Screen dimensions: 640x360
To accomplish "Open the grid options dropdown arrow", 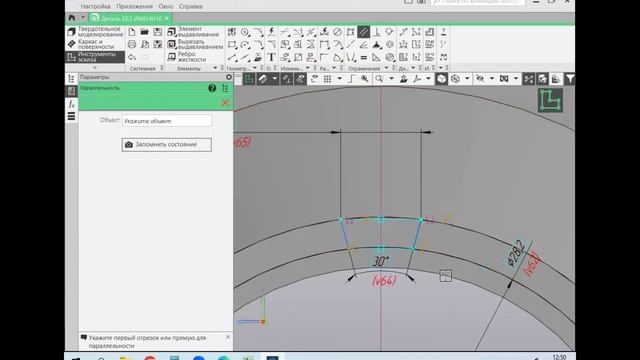I will pos(339,79).
